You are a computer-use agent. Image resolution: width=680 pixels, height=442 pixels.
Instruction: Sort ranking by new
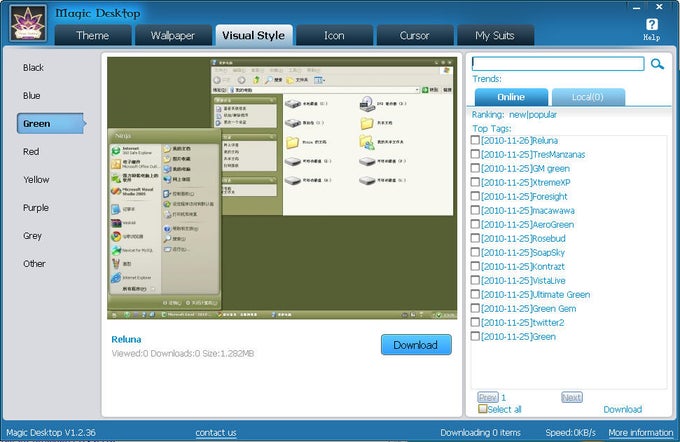517,115
